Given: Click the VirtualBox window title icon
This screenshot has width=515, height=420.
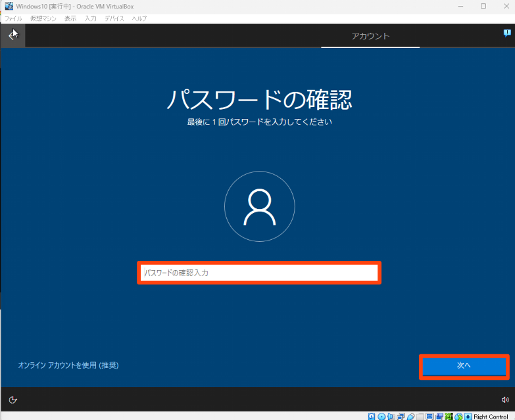Looking at the screenshot, I should (9, 6).
